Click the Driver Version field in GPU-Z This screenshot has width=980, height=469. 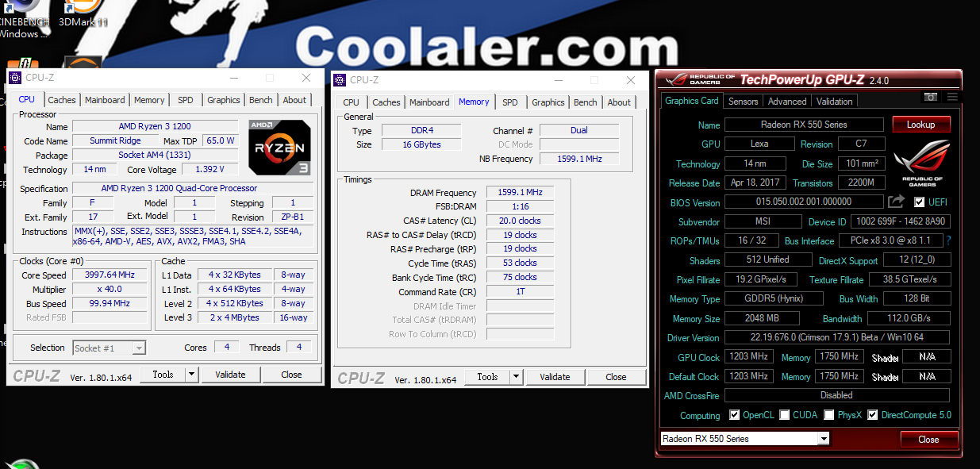pyautogui.click(x=837, y=338)
